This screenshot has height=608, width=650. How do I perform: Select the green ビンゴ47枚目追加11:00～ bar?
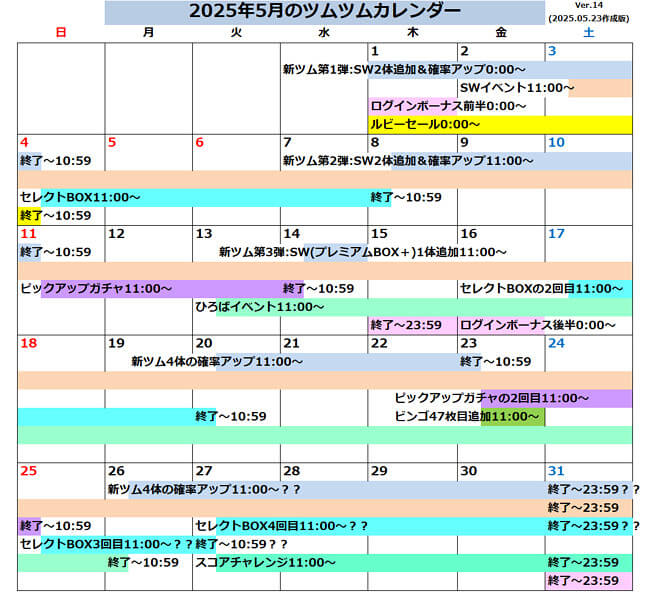[468, 416]
